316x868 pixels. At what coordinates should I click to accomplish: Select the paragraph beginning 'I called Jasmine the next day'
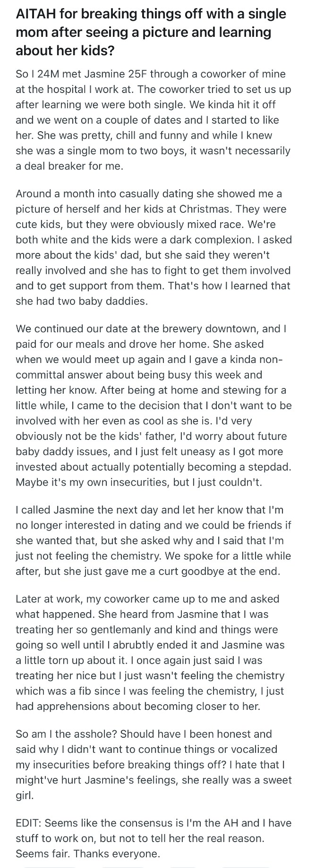(x=154, y=540)
